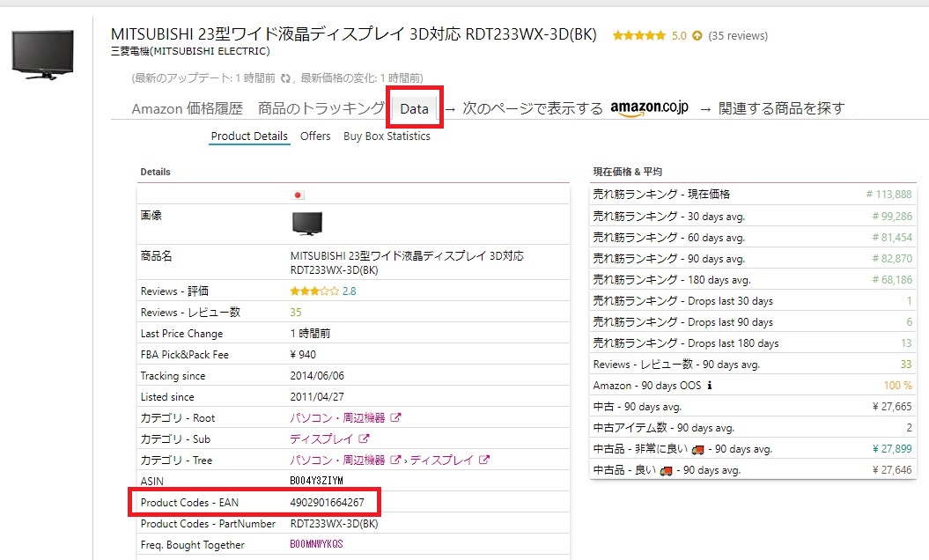929x560 pixels.
Task: Click external link icon after パソコン・周辺機器 in Tree row
Action: pos(395,460)
